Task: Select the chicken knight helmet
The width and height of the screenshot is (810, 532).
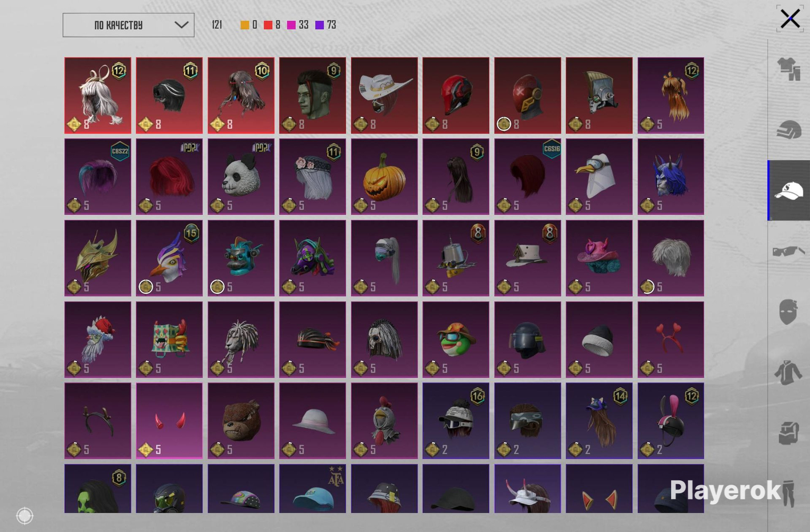Action: pyautogui.click(x=385, y=421)
